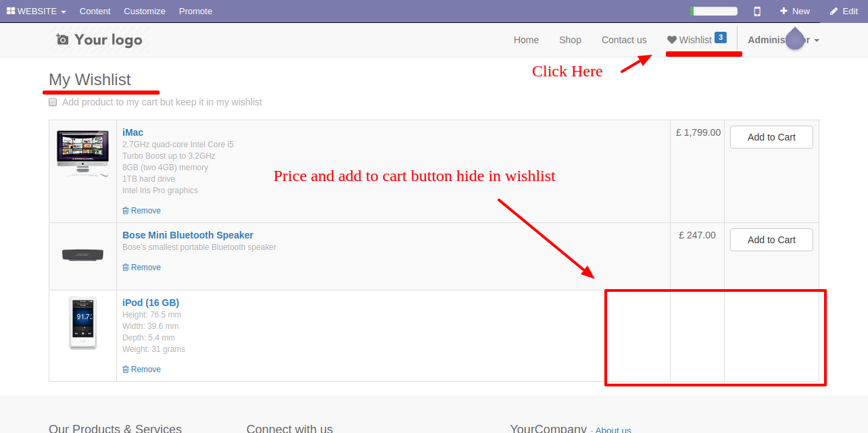Screen dimensions: 868x433
Task: Add Bose Mini Bluetooth Speaker to cart
Action: pos(771,240)
